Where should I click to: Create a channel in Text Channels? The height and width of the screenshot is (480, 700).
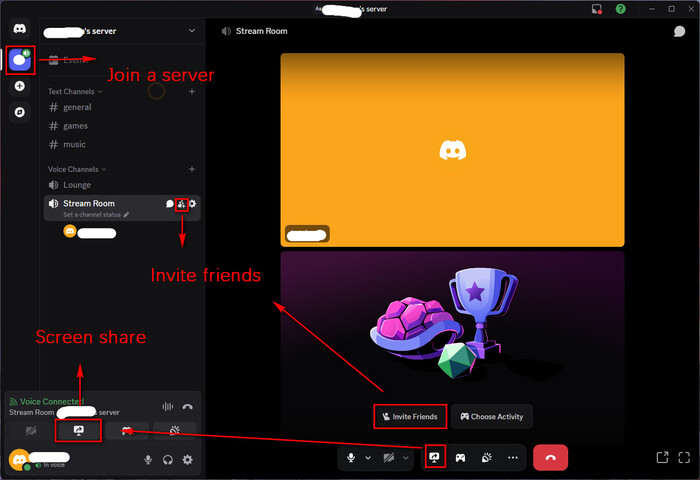coord(192,92)
